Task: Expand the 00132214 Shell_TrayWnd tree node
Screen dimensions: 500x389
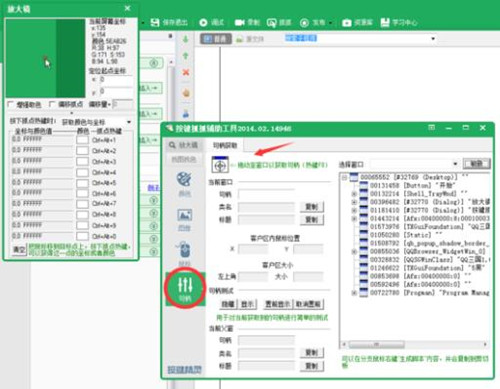Action: pyautogui.click(x=354, y=193)
